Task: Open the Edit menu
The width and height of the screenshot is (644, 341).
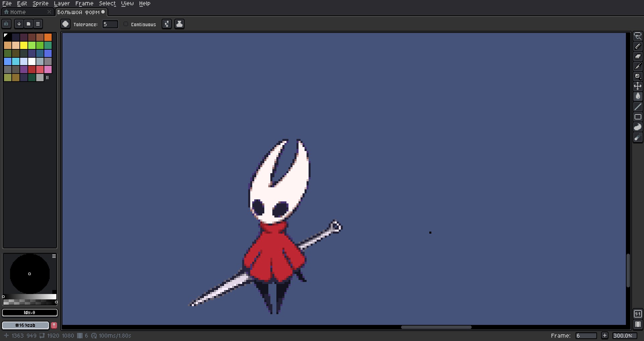Action: tap(22, 3)
